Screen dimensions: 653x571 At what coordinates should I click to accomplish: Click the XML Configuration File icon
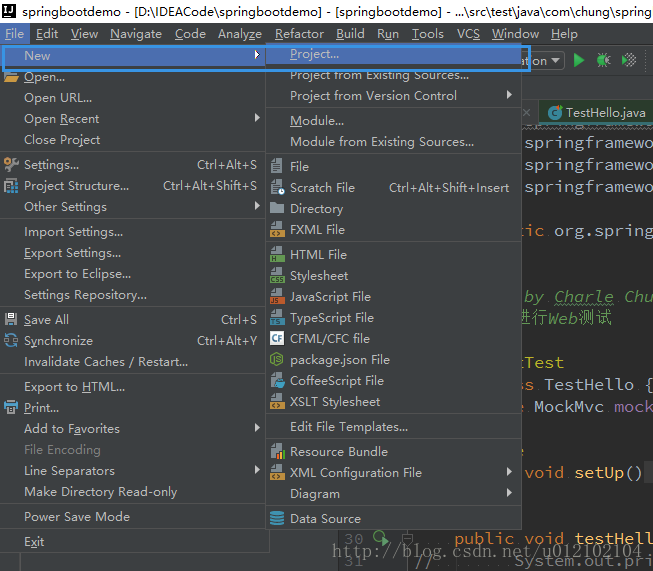tap(277, 473)
